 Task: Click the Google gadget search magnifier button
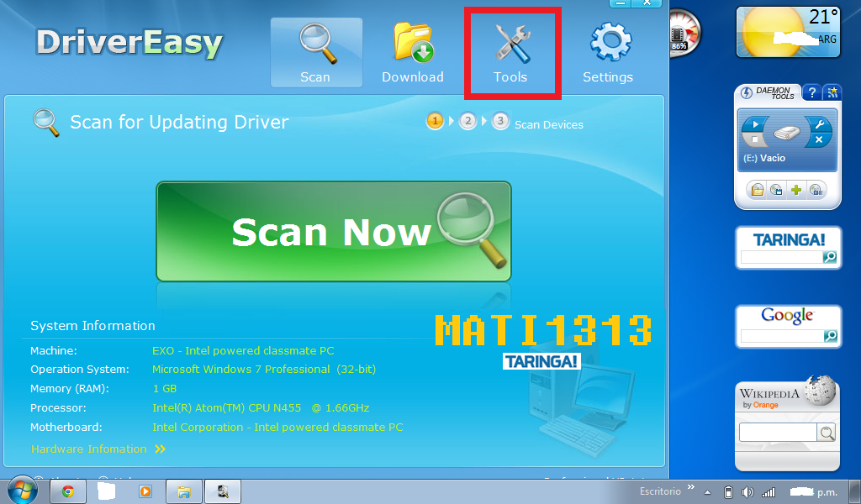point(830,336)
